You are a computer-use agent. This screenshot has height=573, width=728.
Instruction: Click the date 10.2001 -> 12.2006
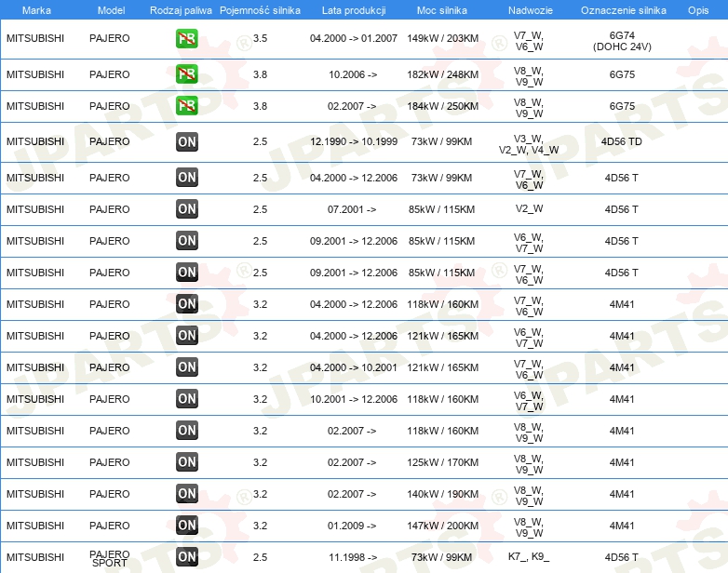354,399
